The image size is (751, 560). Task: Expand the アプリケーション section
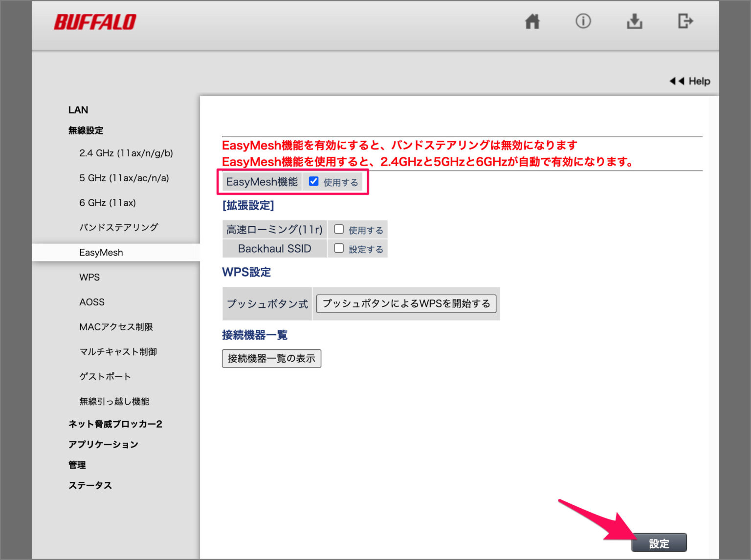[104, 444]
